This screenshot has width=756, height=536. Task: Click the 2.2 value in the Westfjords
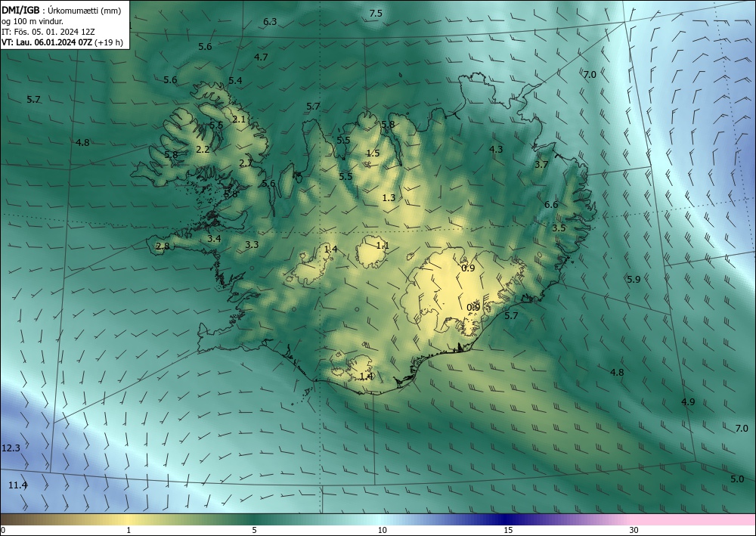pyautogui.click(x=203, y=150)
